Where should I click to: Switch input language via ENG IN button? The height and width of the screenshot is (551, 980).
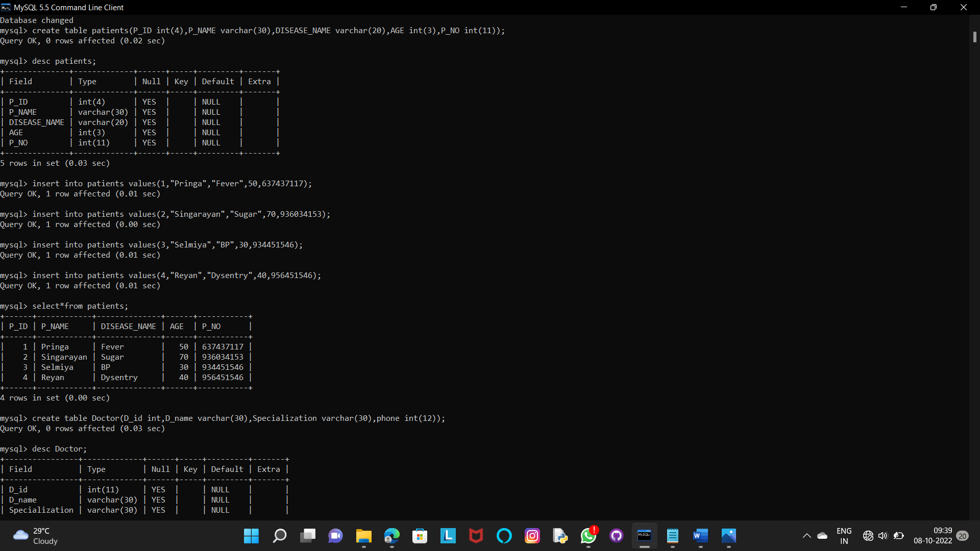[844, 536]
